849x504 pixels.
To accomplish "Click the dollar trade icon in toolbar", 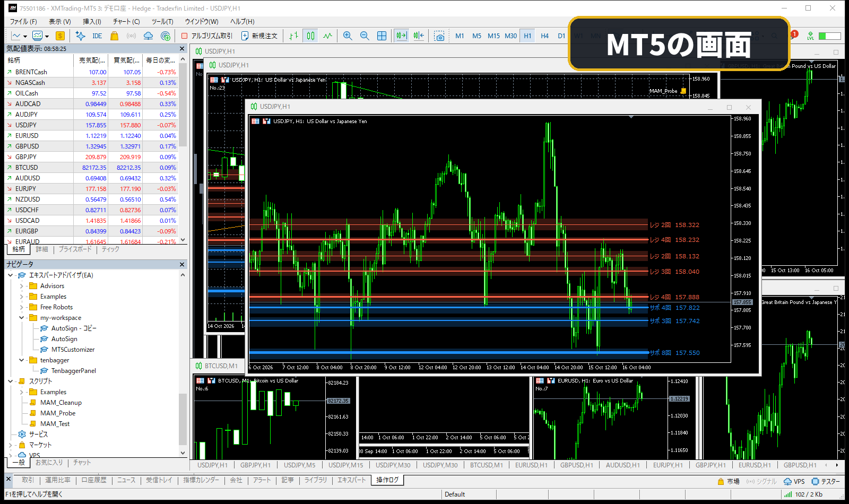I will coord(60,36).
